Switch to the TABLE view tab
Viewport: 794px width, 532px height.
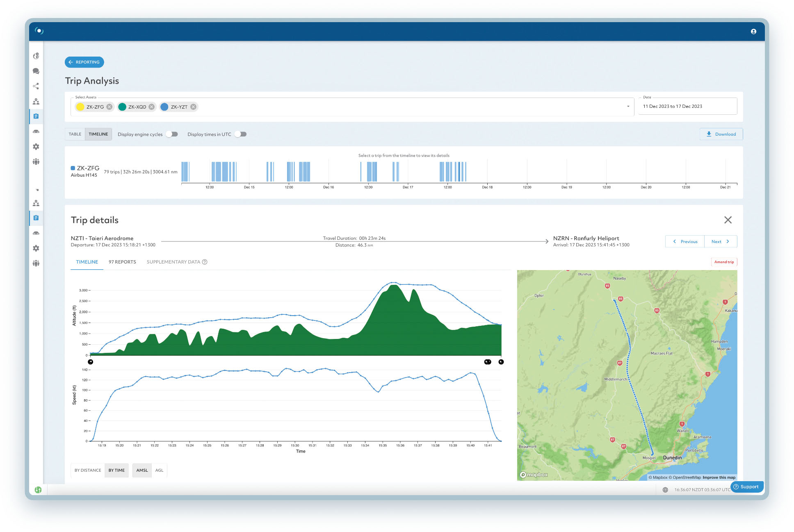(75, 134)
